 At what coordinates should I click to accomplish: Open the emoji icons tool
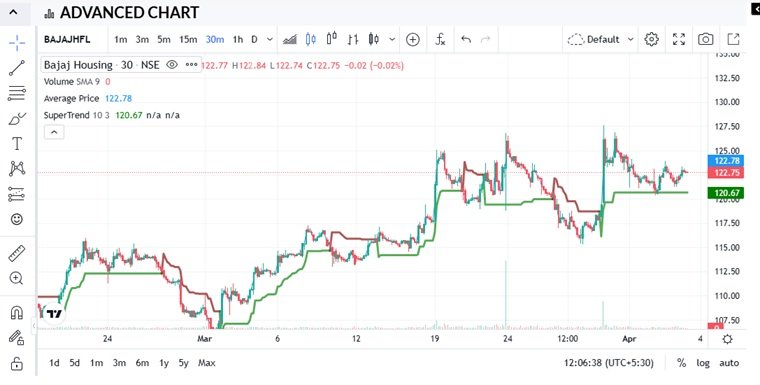coord(17,219)
